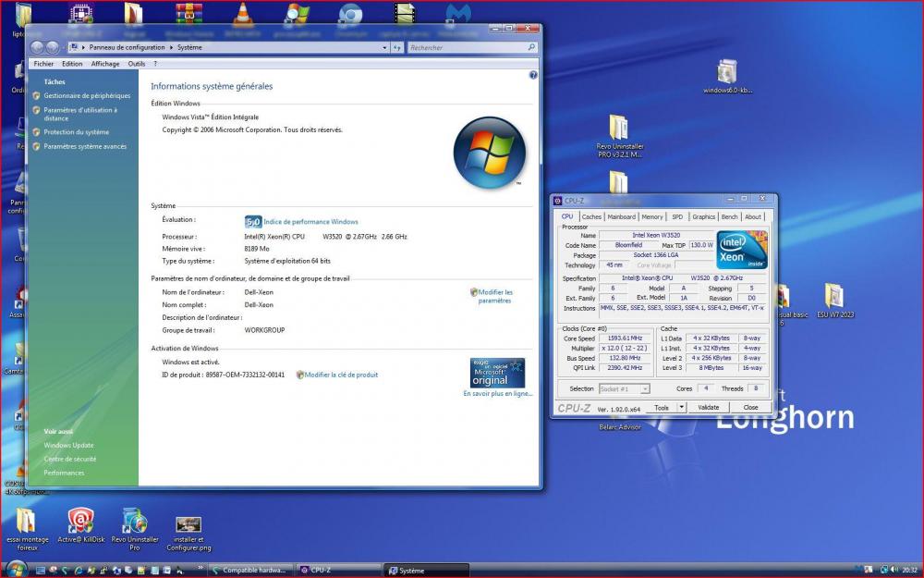Image resolution: width=924 pixels, height=578 pixels.
Task: Click the Validate button in CPU-Z
Action: click(x=708, y=407)
